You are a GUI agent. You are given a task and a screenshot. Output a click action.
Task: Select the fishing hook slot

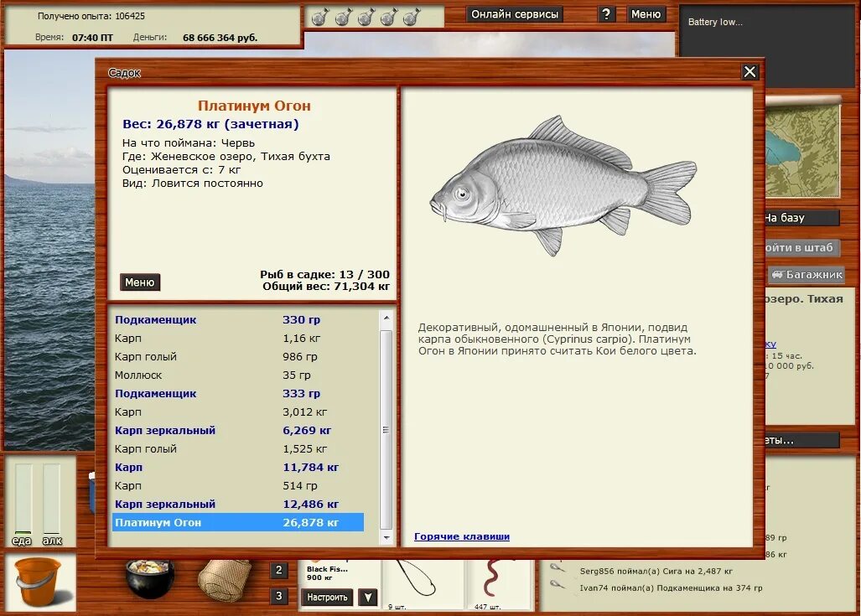click(x=421, y=585)
